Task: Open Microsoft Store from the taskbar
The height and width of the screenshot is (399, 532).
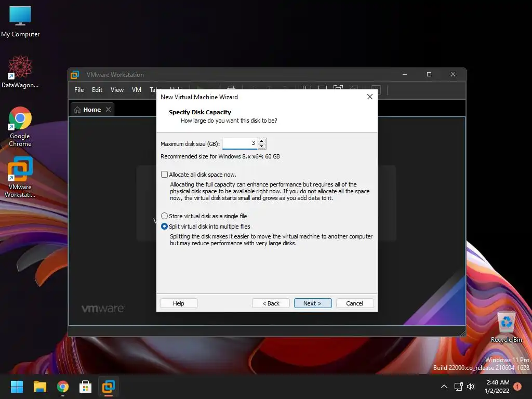Action: coord(86,387)
